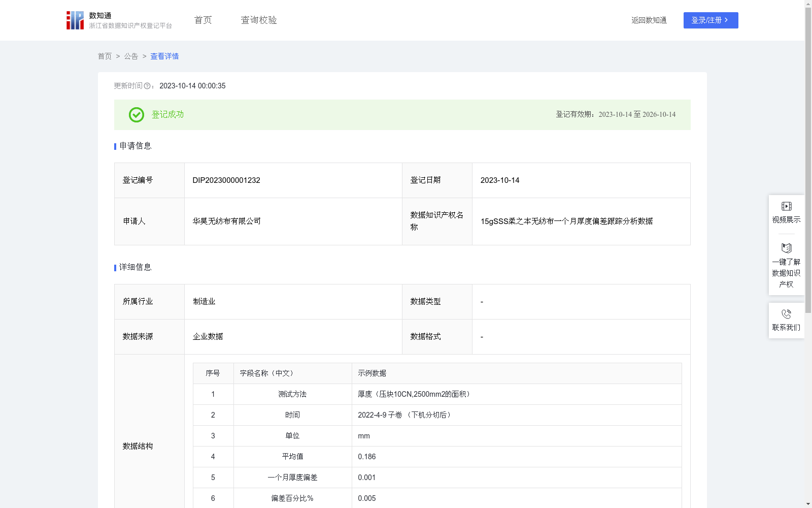Viewport: 812px width, 508px height.
Task: Select applicant 华昊无纺布有限公司
Action: click(226, 221)
